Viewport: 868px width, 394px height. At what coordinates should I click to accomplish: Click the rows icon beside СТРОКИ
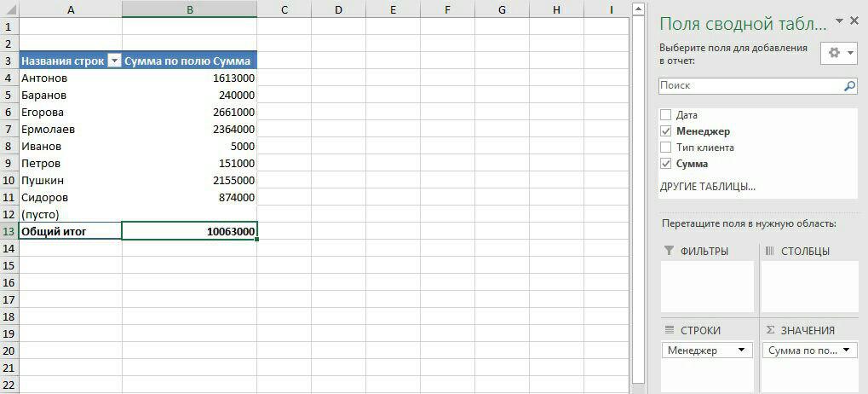click(669, 330)
